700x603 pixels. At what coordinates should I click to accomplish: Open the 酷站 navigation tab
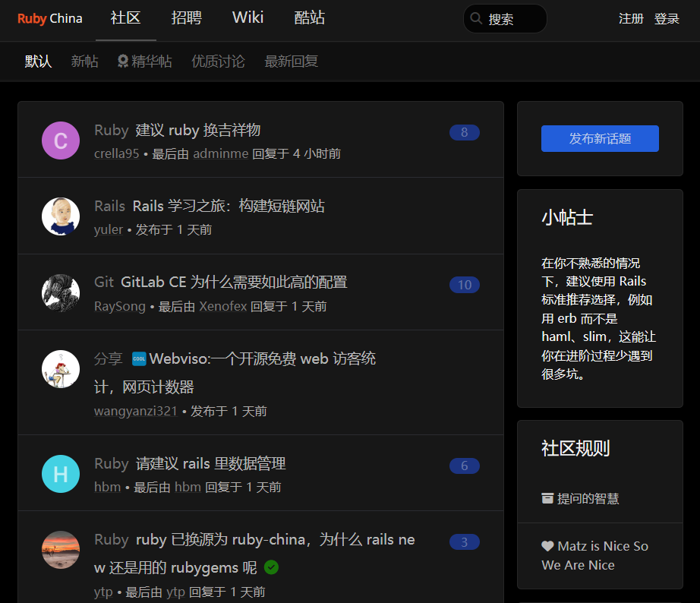pos(309,18)
